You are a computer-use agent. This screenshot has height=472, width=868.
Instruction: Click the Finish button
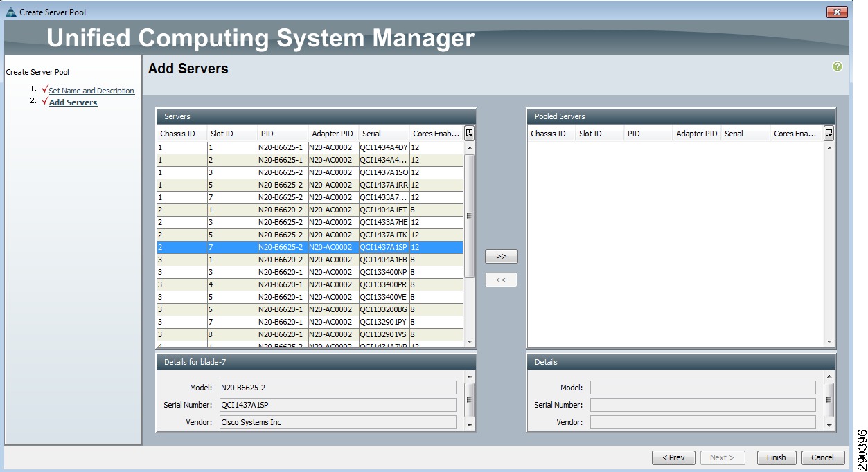click(777, 457)
